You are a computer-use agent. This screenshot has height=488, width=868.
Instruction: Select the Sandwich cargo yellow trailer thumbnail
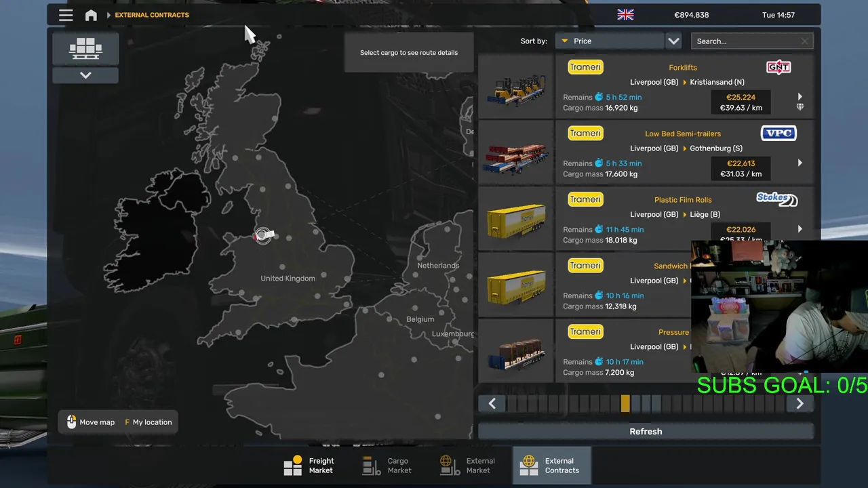(x=516, y=285)
